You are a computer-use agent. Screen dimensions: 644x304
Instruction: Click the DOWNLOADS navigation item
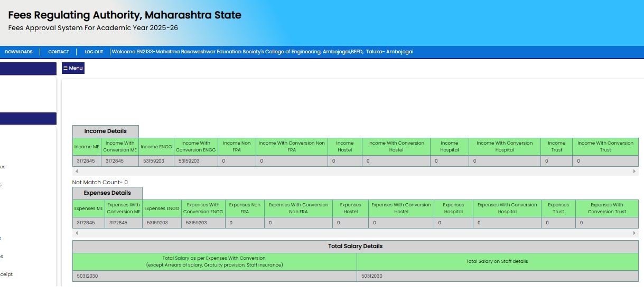click(19, 52)
